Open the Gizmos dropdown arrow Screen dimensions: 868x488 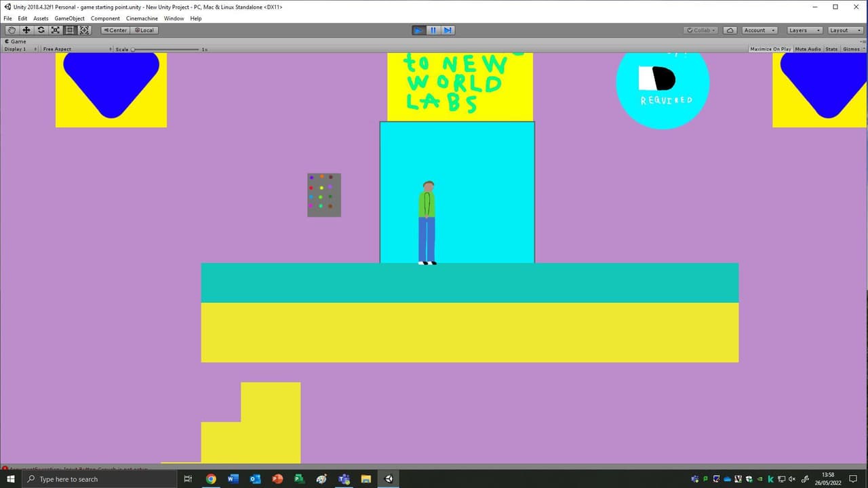[x=863, y=49]
